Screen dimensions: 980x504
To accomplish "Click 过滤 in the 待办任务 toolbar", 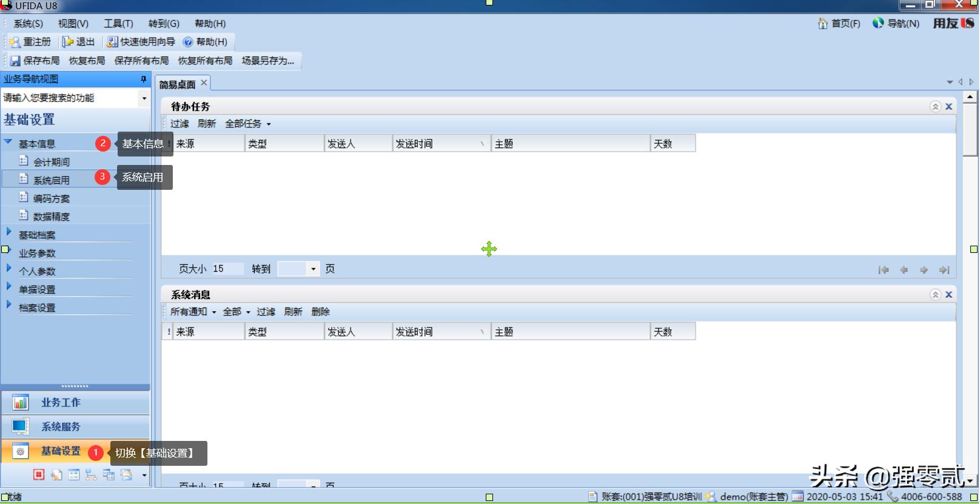I will pos(180,124).
